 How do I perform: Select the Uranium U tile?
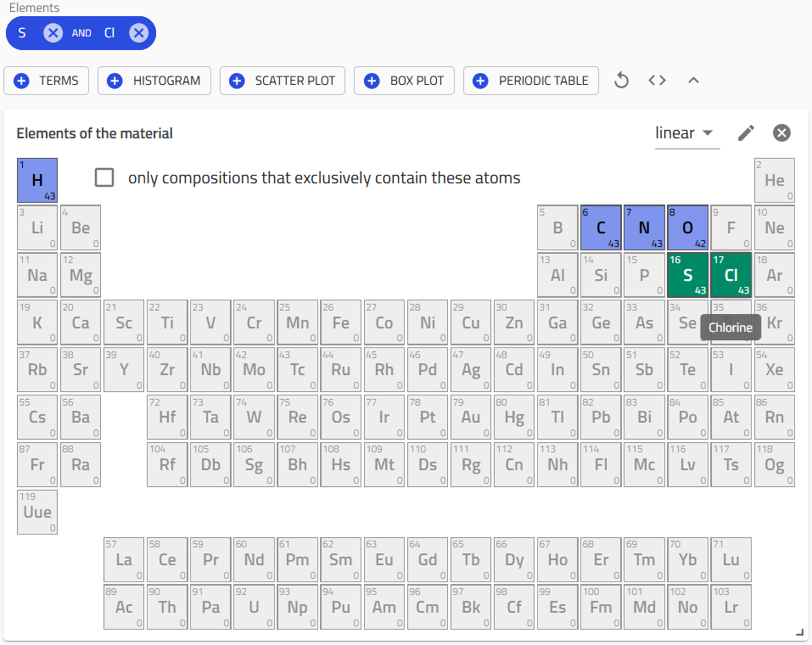click(x=255, y=607)
